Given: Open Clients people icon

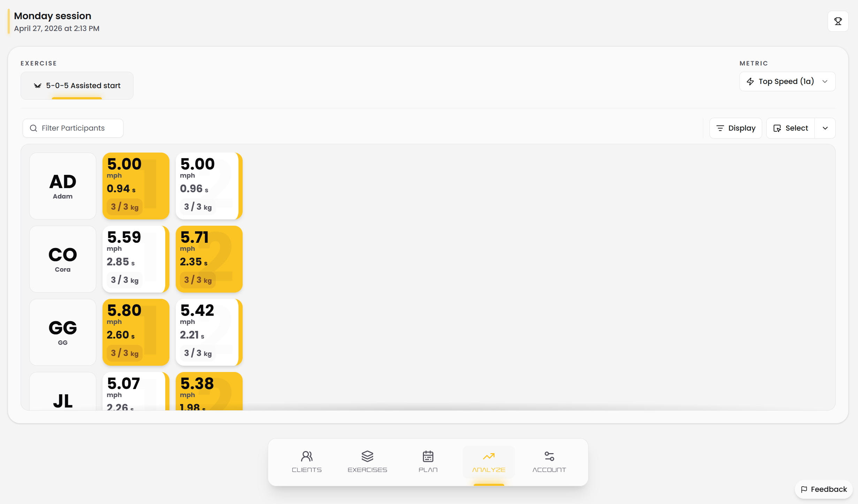Looking at the screenshot, I should (x=307, y=456).
